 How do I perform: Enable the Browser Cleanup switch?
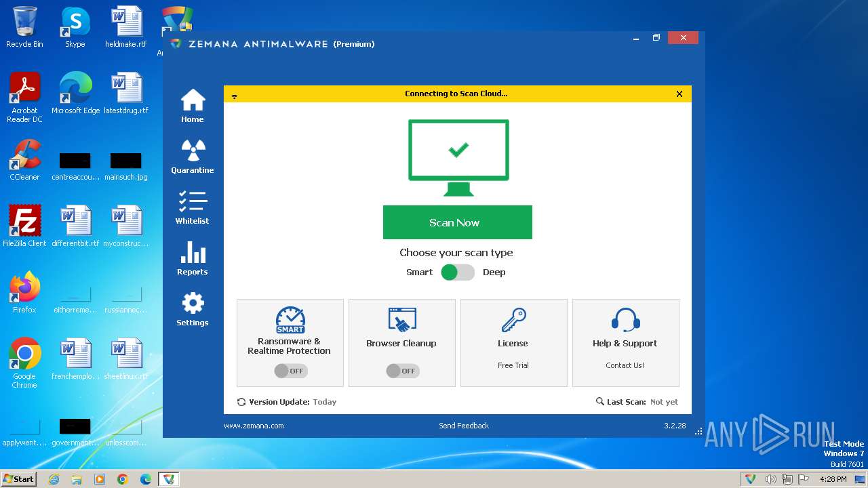point(402,371)
